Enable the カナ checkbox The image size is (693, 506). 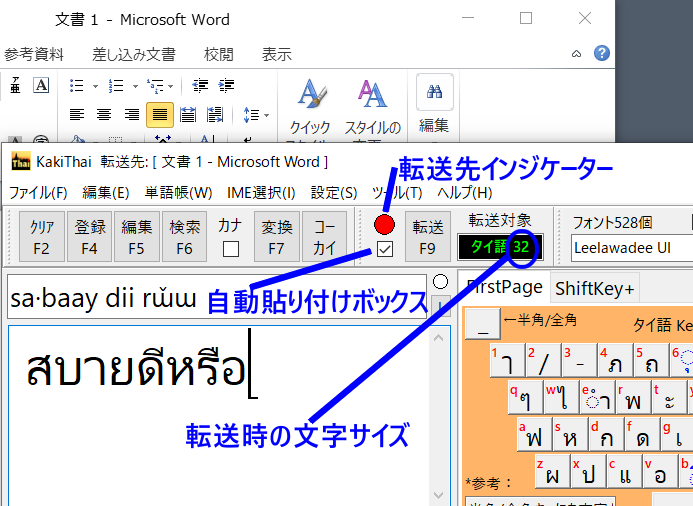pyautogui.click(x=231, y=249)
